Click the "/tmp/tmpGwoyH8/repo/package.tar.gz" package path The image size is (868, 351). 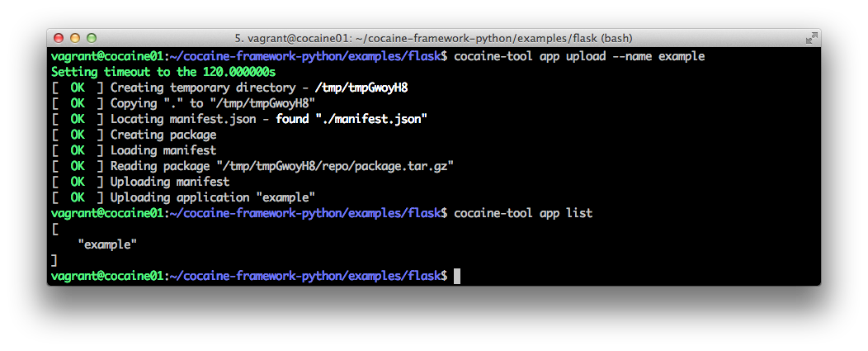335,166
